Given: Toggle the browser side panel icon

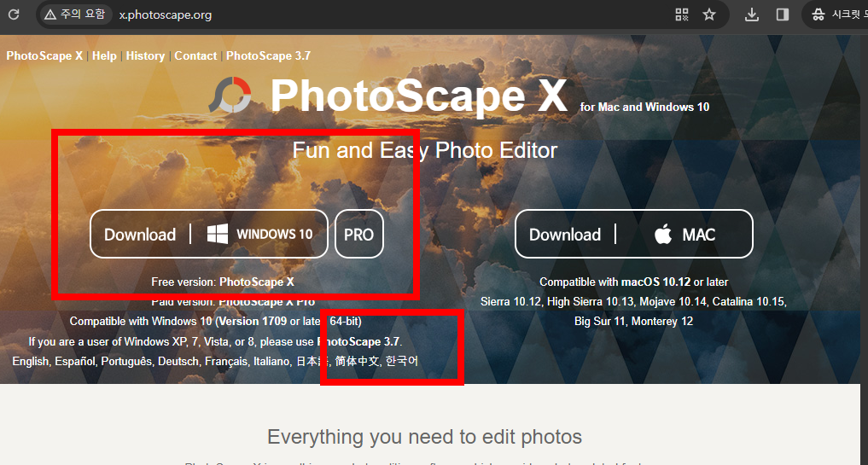Looking at the screenshot, I should pos(782,15).
